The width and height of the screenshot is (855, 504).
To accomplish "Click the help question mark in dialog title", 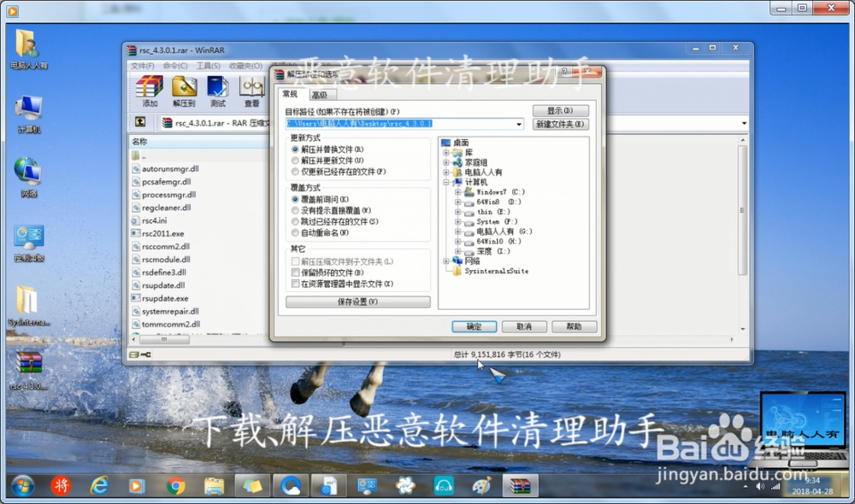I will [x=564, y=72].
